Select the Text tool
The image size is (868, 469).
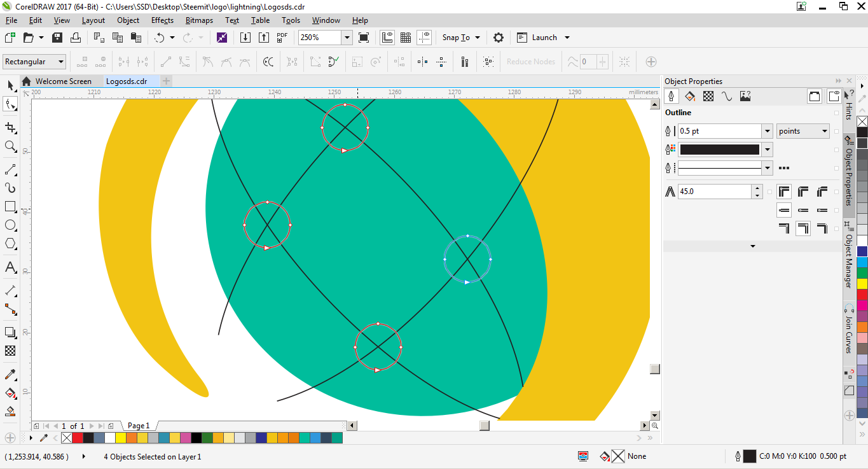click(x=10, y=267)
